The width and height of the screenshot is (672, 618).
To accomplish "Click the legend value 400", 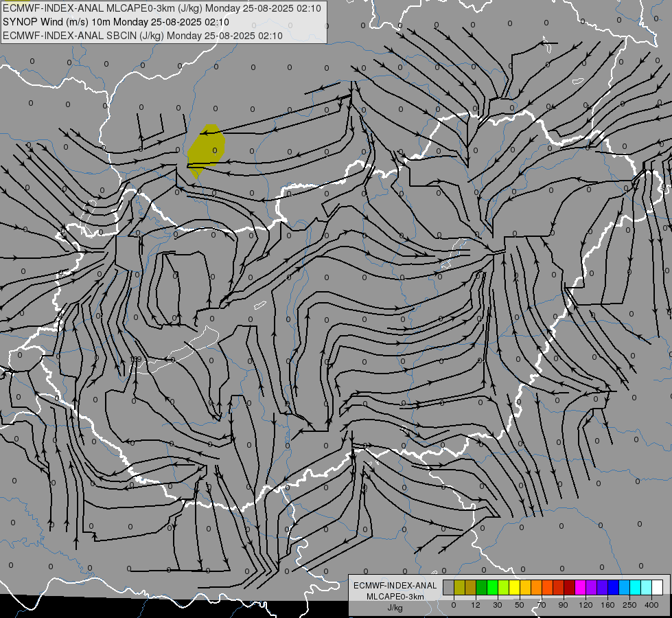I will click(651, 605).
